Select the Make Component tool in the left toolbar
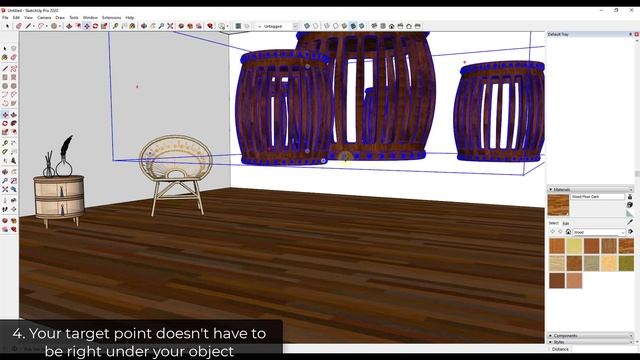Viewport: 640px width, 360px height. tap(13, 49)
